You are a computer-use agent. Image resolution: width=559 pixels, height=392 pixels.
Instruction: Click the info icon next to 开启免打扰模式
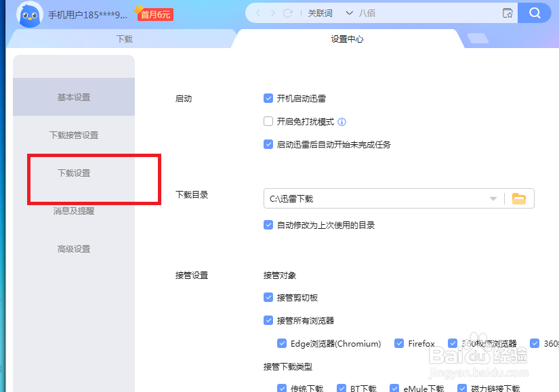coord(341,122)
